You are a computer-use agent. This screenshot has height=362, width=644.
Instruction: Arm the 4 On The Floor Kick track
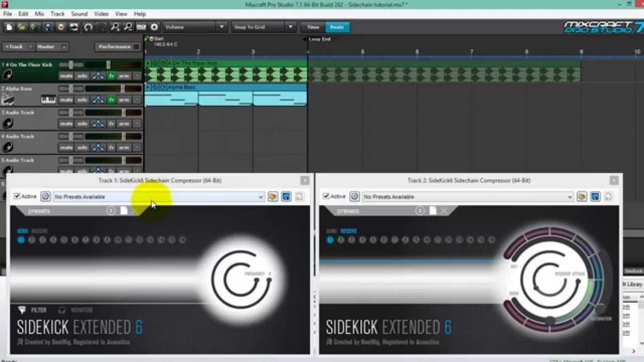click(x=124, y=76)
